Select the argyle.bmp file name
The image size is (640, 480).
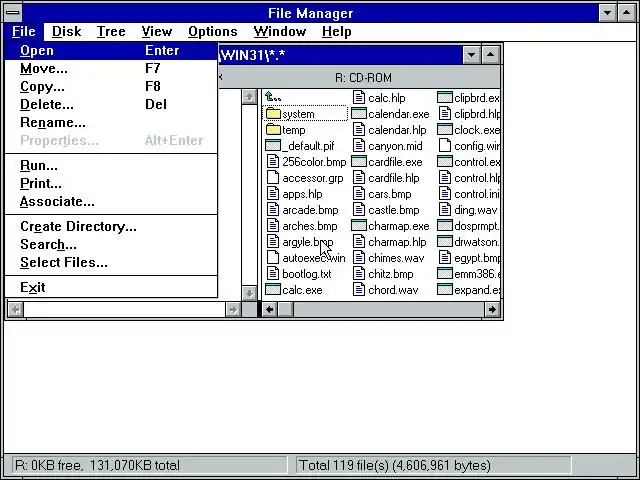click(x=308, y=242)
